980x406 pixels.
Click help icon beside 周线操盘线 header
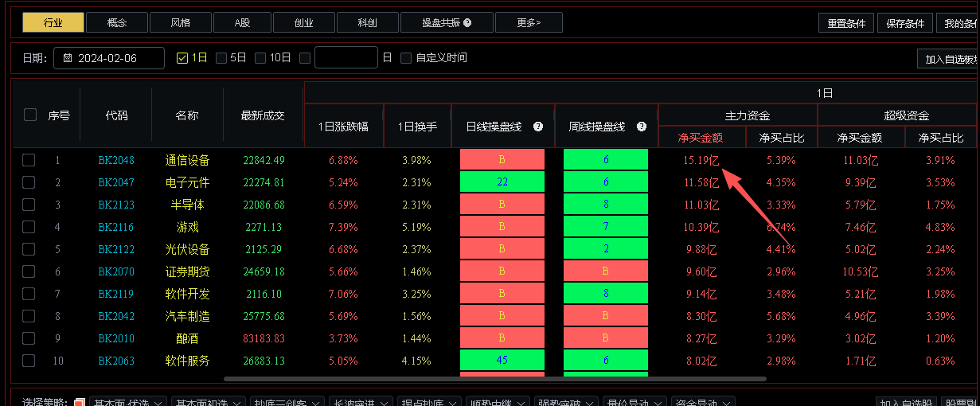click(642, 127)
